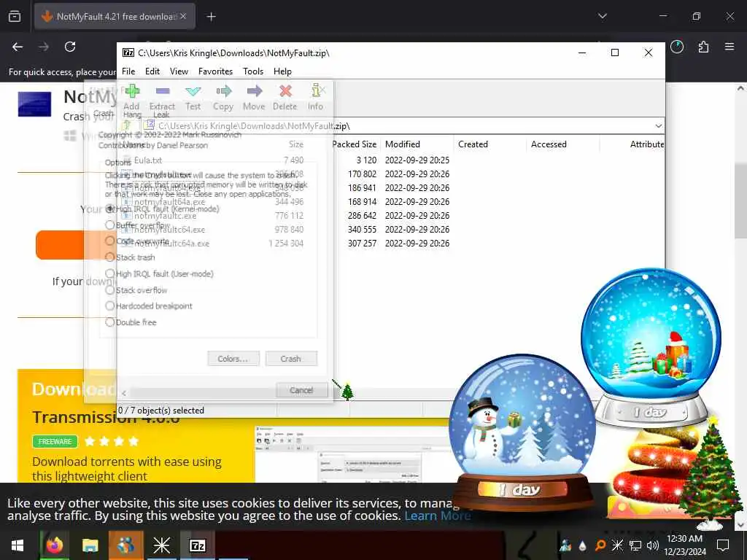Click the Extract toolbar icon in 7-Zip
Screen dimensions: 747x560
tap(163, 90)
